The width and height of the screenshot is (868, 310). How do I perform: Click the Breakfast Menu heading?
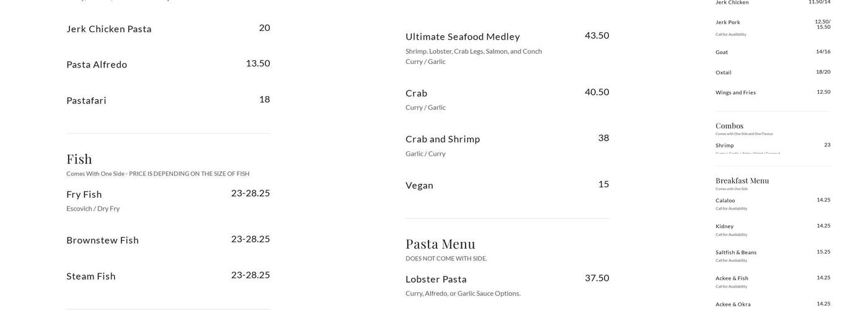coord(742,180)
